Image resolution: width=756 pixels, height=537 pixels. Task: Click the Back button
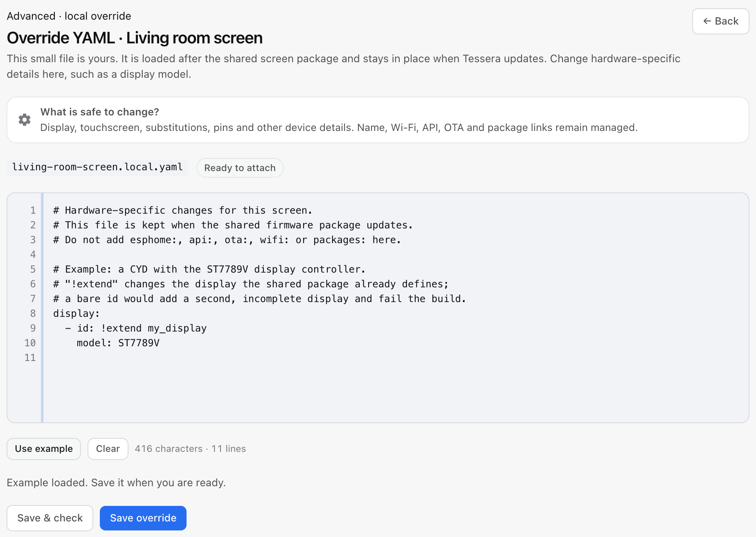[720, 21]
